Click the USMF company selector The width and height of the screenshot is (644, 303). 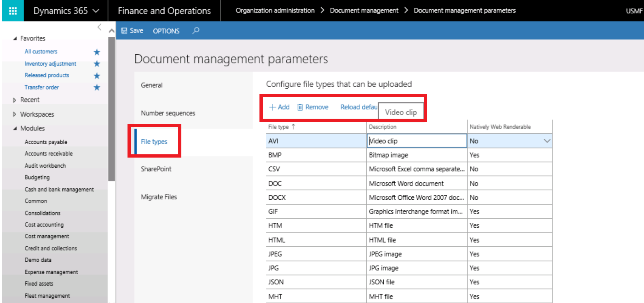(x=634, y=11)
